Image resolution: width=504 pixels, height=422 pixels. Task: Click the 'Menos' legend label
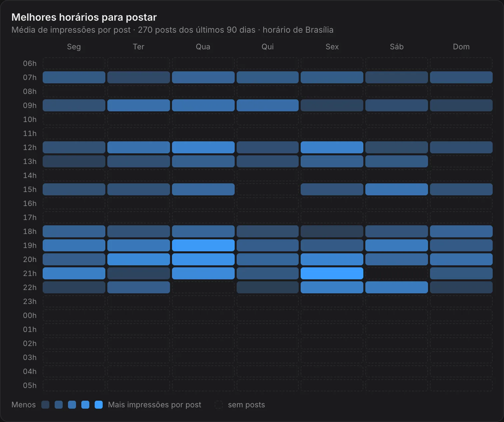[x=23, y=405]
